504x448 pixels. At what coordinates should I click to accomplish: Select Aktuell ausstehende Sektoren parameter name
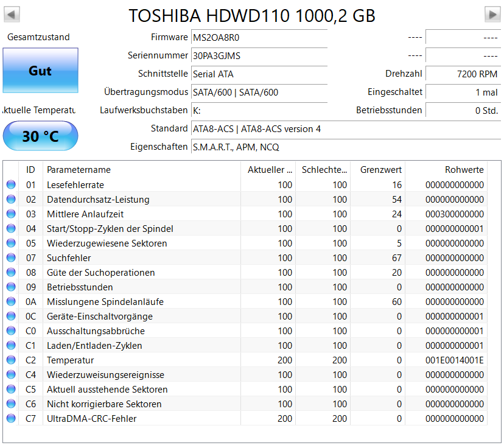[x=107, y=390]
